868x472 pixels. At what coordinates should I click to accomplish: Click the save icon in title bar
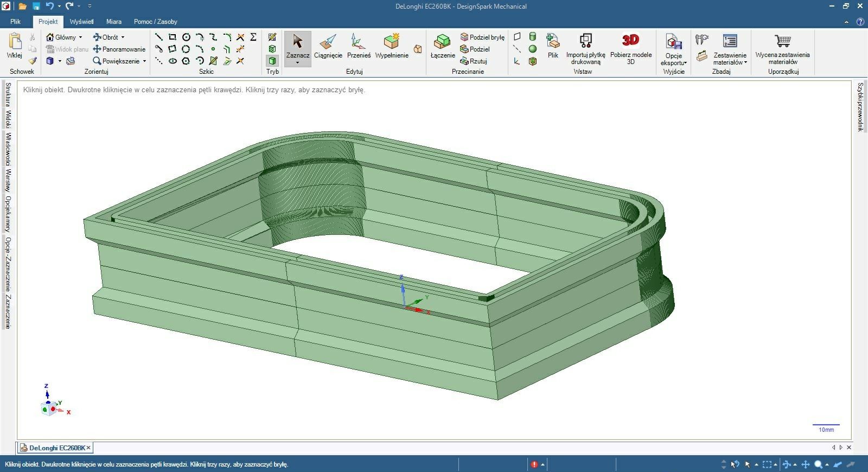[x=36, y=6]
